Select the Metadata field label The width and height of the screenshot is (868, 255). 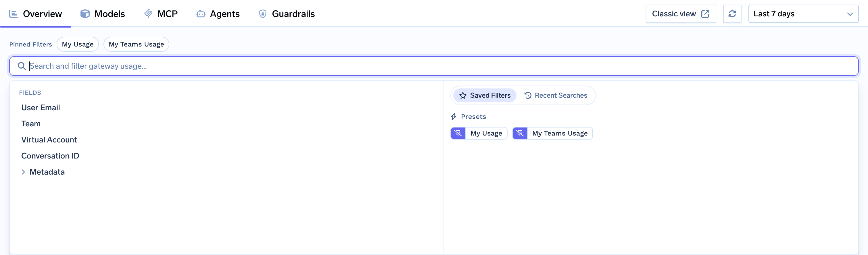(47, 172)
